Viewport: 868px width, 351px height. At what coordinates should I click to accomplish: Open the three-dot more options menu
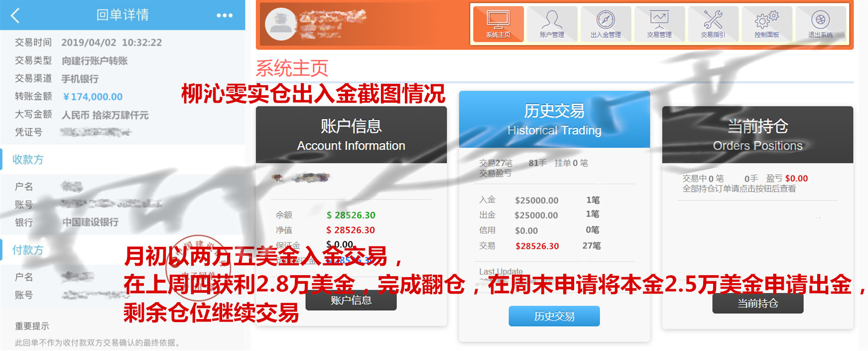pos(225,15)
